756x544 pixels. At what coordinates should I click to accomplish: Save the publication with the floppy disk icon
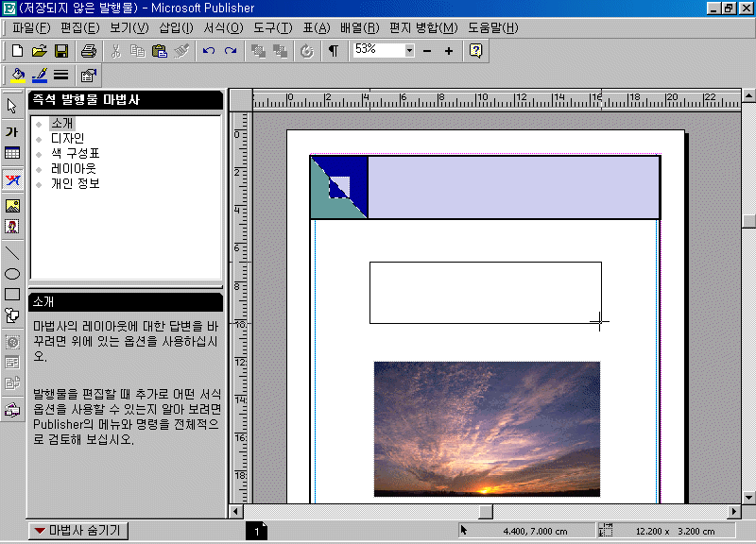pos(61,51)
